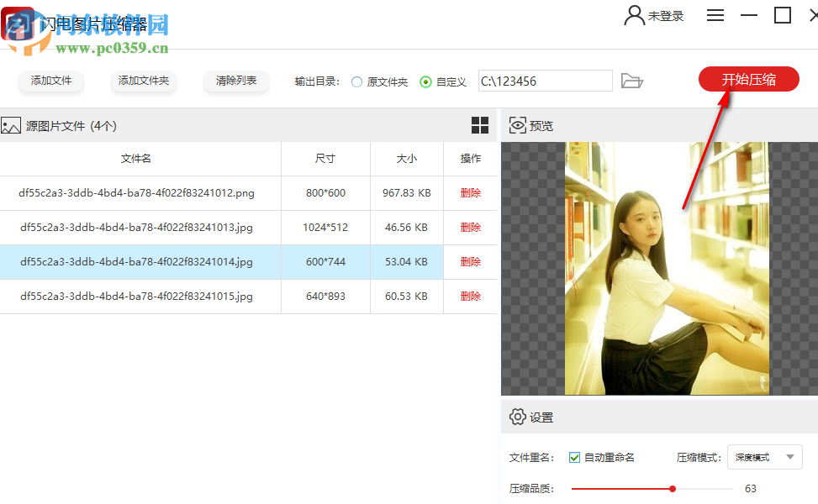Viewport: 818px width, 504px height.
Task: Switch to grid thumbnail view icon
Action: (480, 126)
